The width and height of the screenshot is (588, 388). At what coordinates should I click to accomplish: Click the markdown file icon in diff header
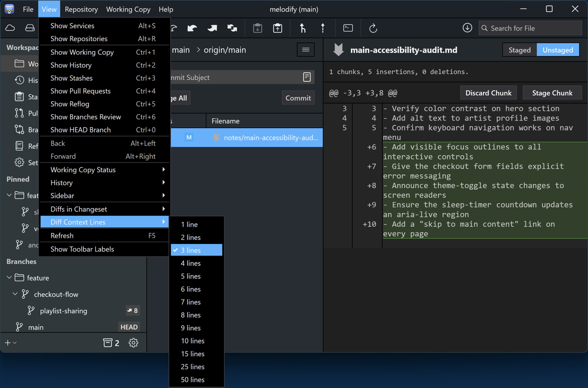(338, 50)
